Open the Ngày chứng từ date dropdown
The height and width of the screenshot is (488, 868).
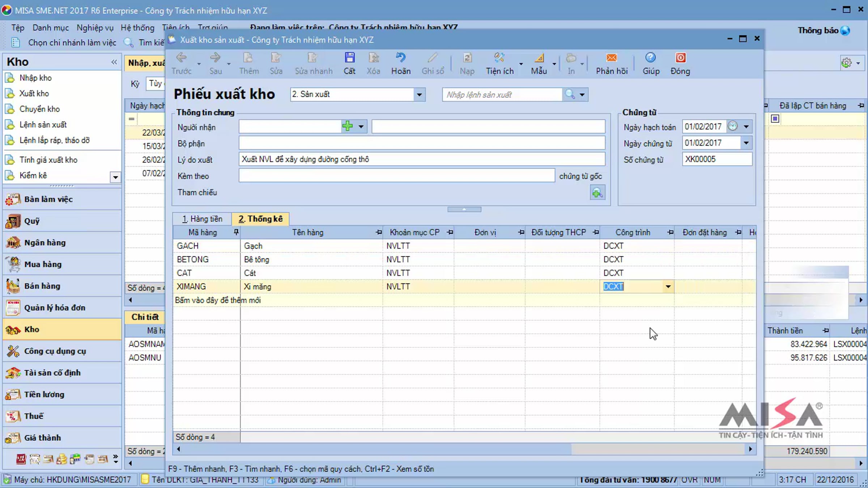(x=746, y=143)
